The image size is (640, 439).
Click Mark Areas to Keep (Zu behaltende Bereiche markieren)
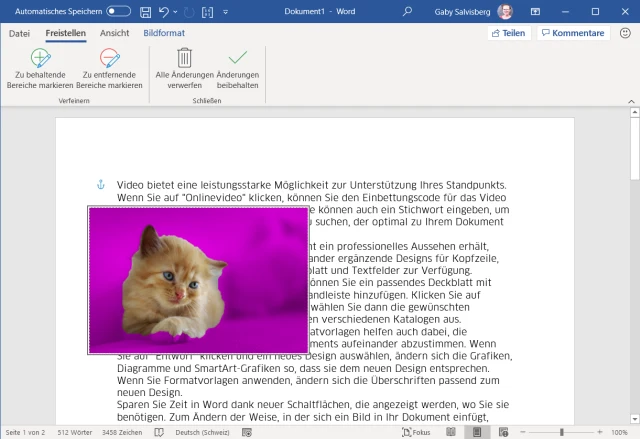click(x=40, y=68)
